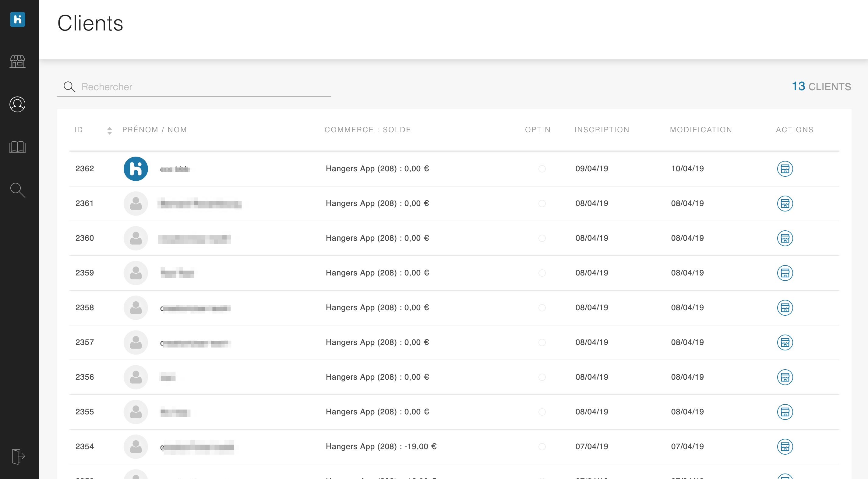The width and height of the screenshot is (868, 479).
Task: Click the MODIFICATION column header
Action: coord(701,130)
